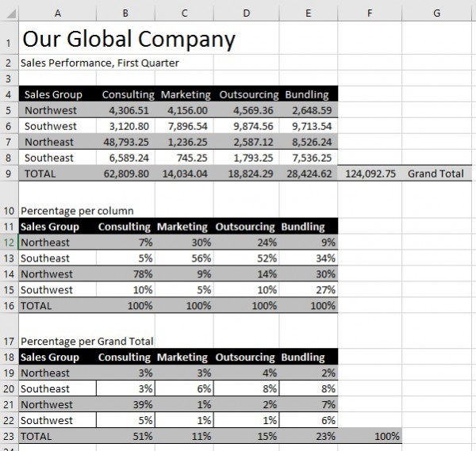Select Marketing total 14,034.04
The image size is (476, 451).
tap(184, 174)
